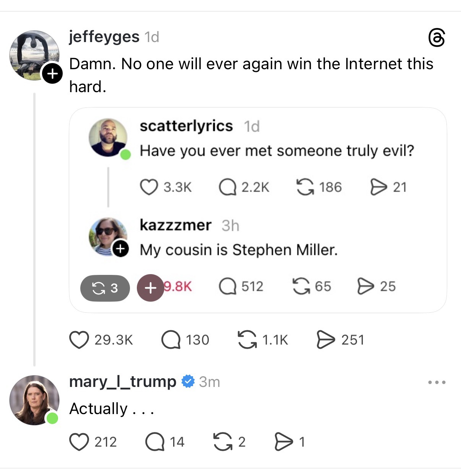This screenshot has height=476, width=461.
Task: Tap the red plus circle on kazzzmer's reply
Action: coord(151,288)
